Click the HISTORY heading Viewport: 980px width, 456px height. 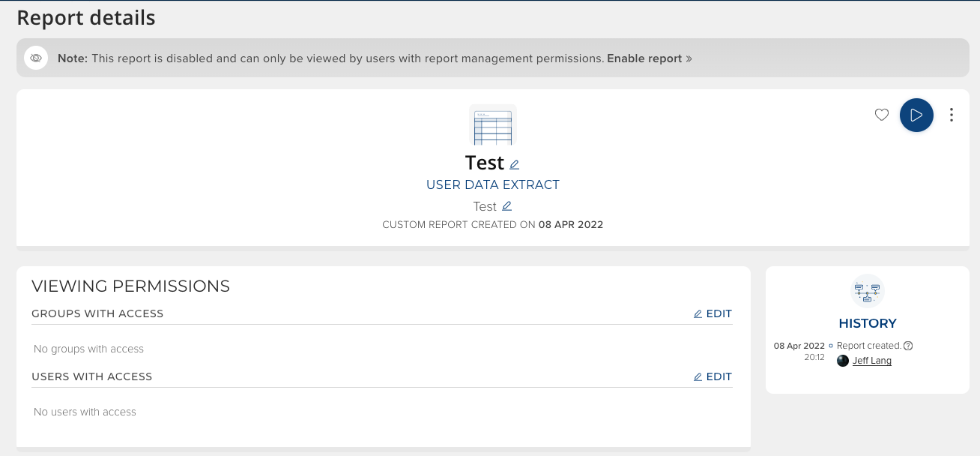pyautogui.click(x=868, y=323)
